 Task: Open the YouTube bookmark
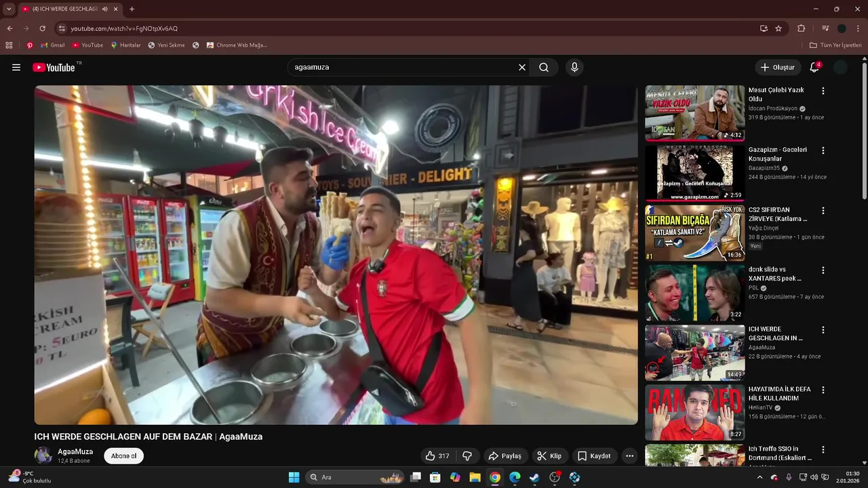87,45
